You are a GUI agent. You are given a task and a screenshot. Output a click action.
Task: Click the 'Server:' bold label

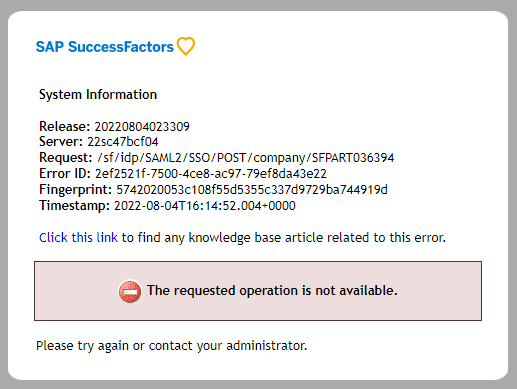pyautogui.click(x=61, y=142)
